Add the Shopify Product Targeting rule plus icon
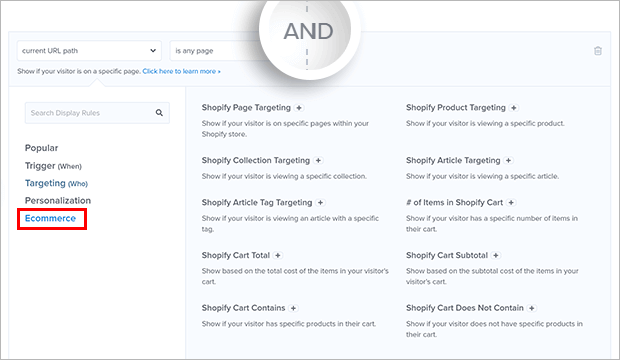 pyautogui.click(x=514, y=108)
